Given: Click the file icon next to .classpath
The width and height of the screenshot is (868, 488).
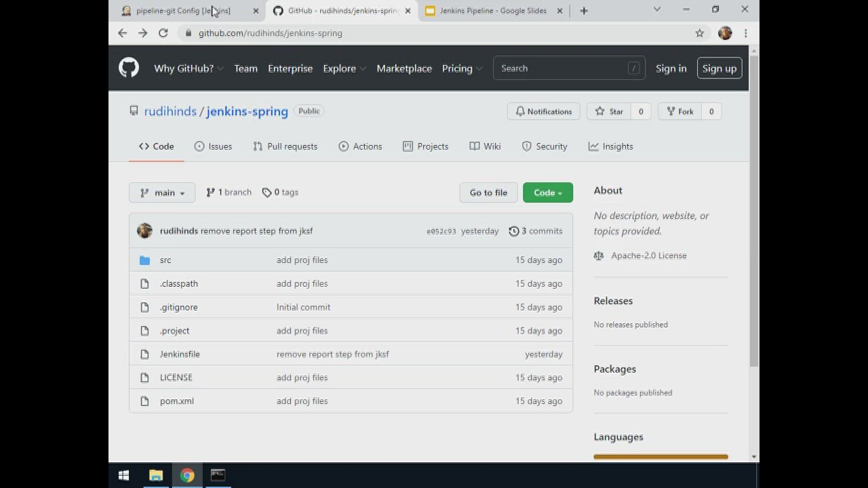Looking at the screenshot, I should click(144, 283).
